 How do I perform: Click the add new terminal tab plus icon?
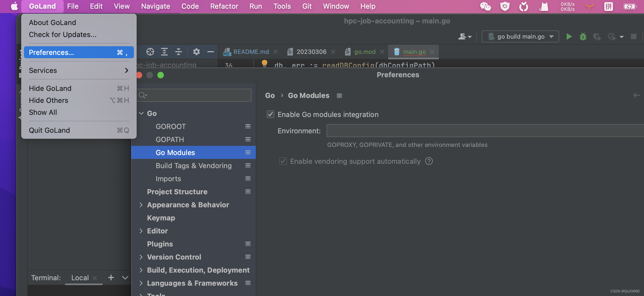click(111, 277)
